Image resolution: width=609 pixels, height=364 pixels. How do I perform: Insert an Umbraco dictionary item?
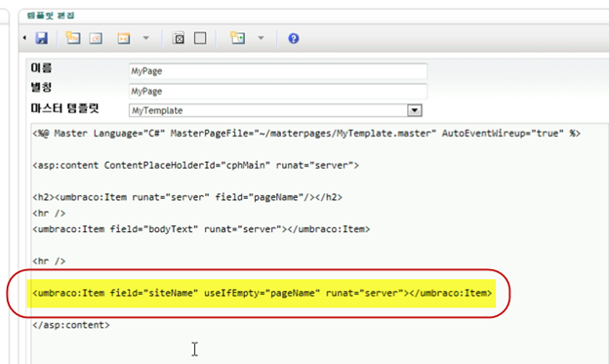[x=96, y=38]
